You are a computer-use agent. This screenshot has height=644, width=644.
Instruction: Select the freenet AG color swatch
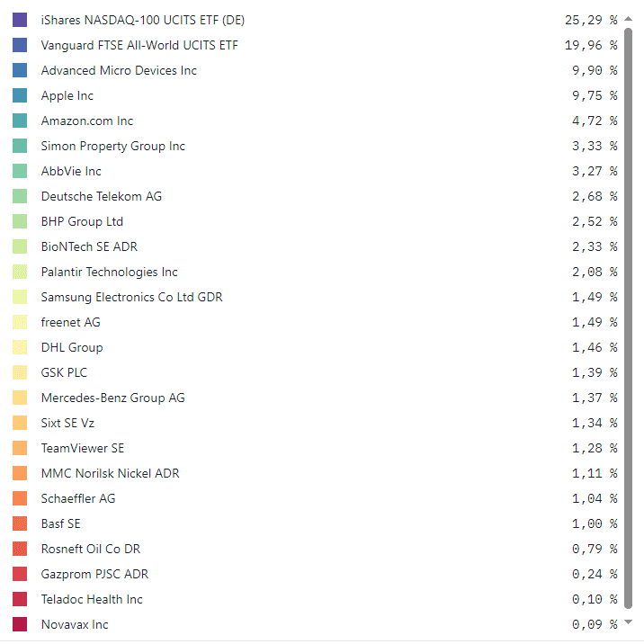(x=20, y=322)
